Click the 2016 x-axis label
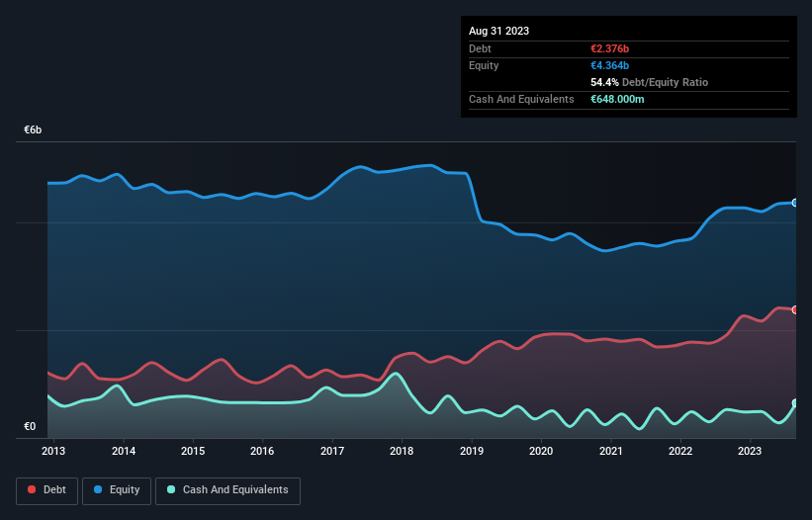 (262, 451)
